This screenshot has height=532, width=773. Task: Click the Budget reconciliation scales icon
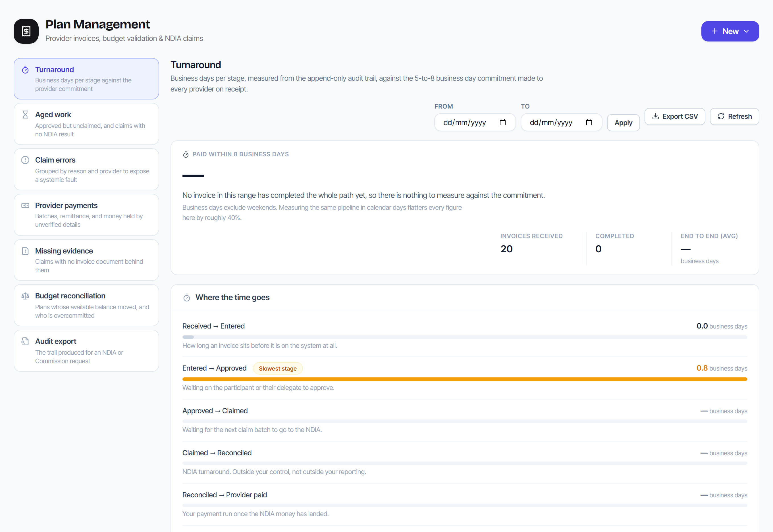25,296
